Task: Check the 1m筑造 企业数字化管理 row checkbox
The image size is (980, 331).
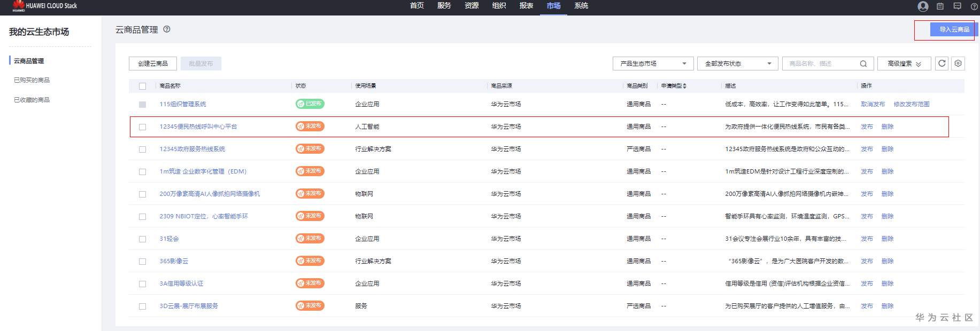Action: click(x=142, y=172)
